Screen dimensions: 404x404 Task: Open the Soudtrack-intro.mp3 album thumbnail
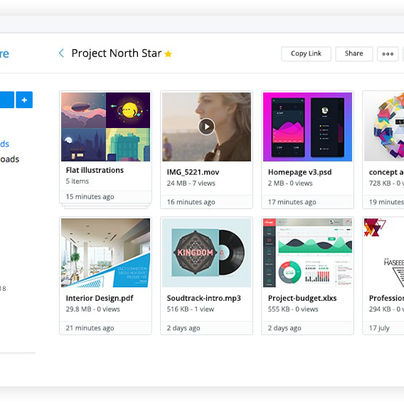coord(207,253)
